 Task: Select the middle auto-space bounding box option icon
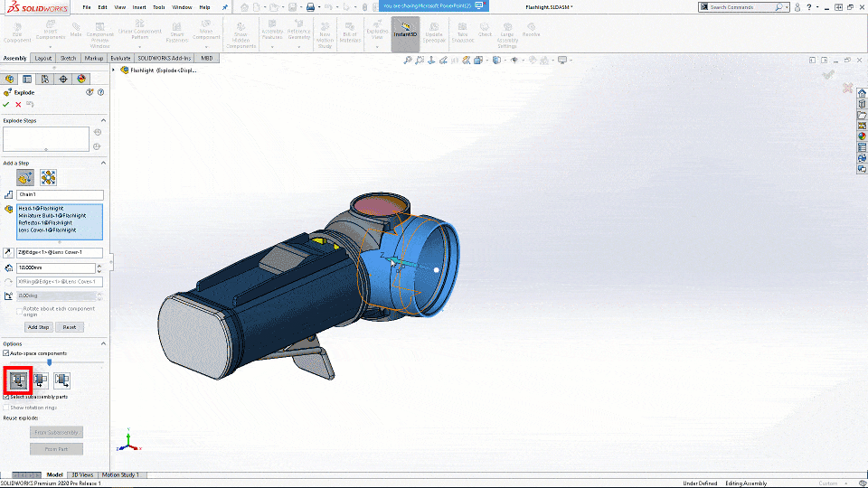pos(41,380)
